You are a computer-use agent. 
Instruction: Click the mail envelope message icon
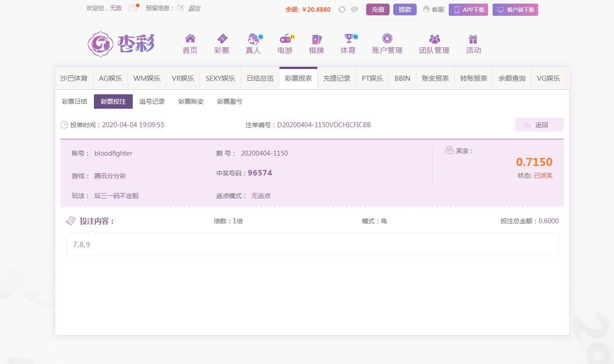pyautogui.click(x=133, y=8)
